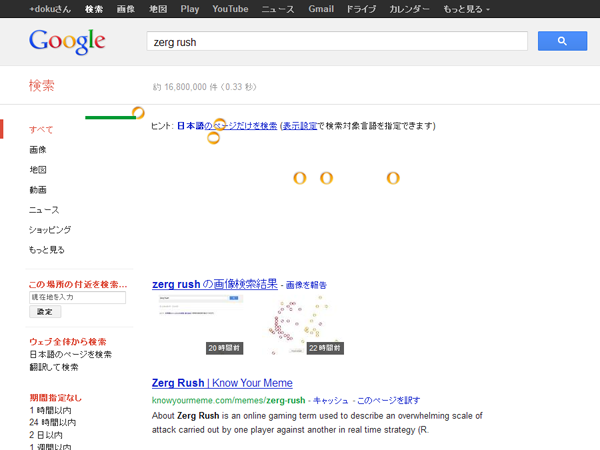Open 地図 in the black top bar
This screenshot has width=600, height=450.
158,9
